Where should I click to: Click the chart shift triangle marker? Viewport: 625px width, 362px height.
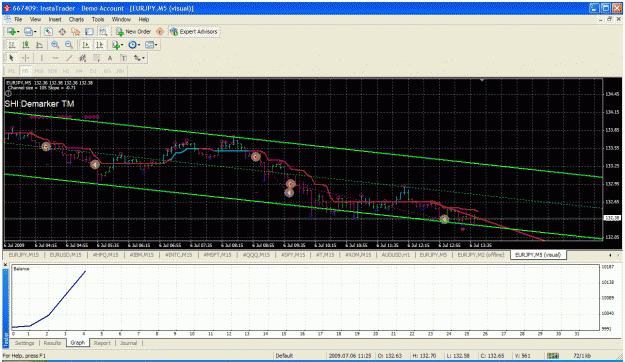click(482, 80)
